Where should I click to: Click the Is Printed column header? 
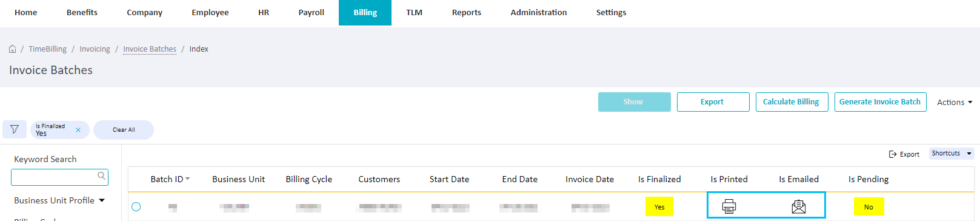729,179
